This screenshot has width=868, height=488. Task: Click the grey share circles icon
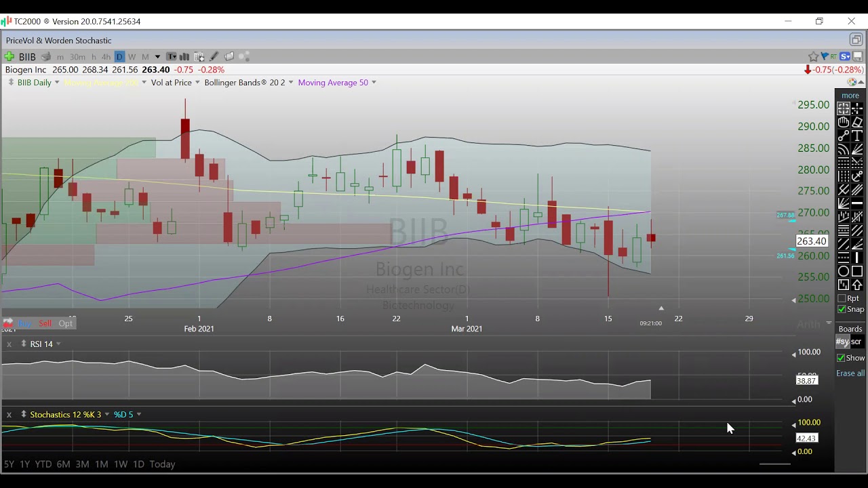244,57
